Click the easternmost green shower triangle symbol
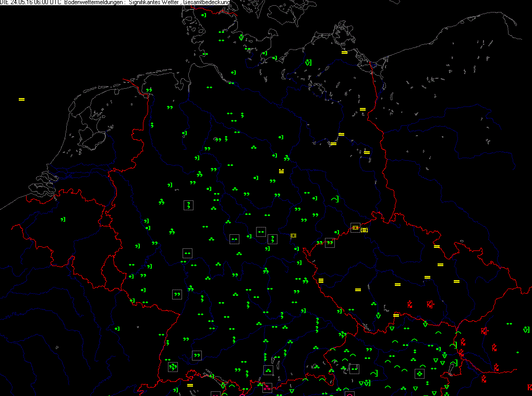Image resolution: width=532 pixels, height=396 pixels. tap(526, 329)
